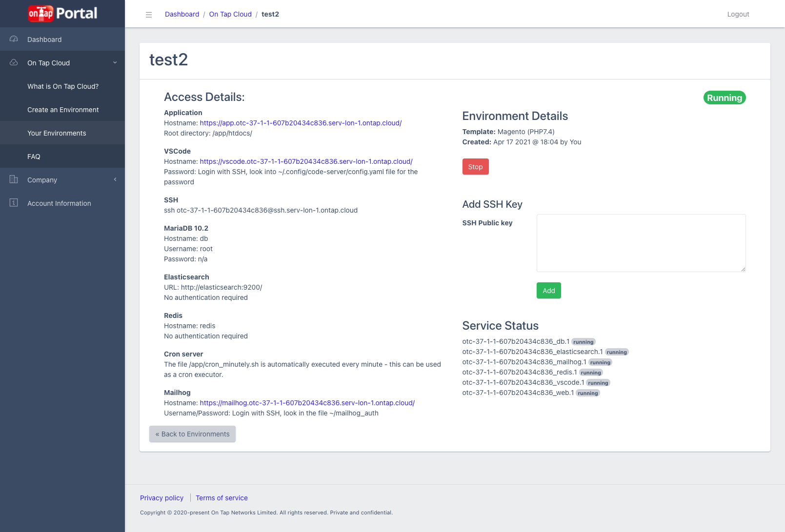Screen dimensions: 785x532
Task: Click the Created Apr 17 2021 line
Action: click(x=522, y=142)
